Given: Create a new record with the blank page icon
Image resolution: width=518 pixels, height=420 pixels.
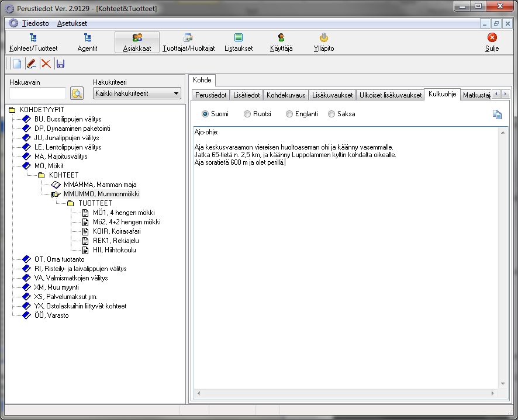Looking at the screenshot, I should pos(17,64).
